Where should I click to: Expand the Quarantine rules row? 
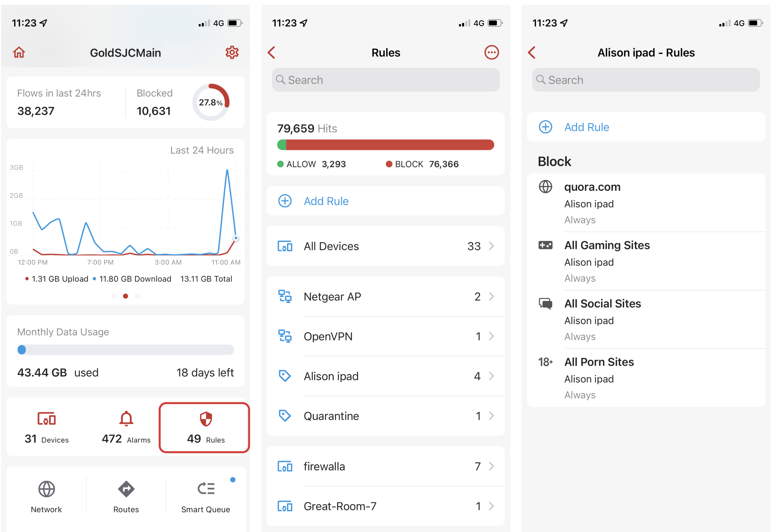tap(385, 416)
